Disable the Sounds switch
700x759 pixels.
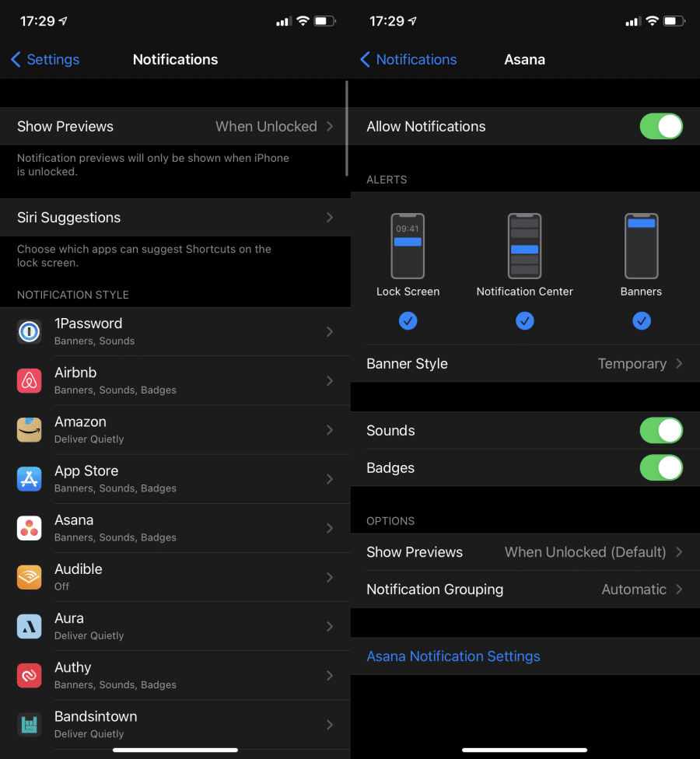coord(661,430)
